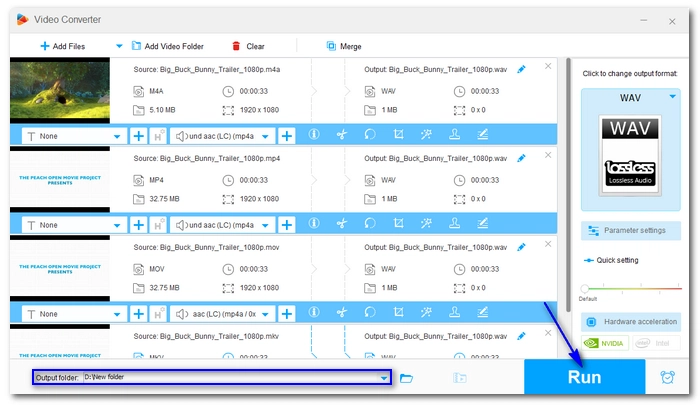Image resolution: width=700 pixels, height=405 pixels.
Task: Add watermark to the m4a file
Action: click(x=454, y=134)
